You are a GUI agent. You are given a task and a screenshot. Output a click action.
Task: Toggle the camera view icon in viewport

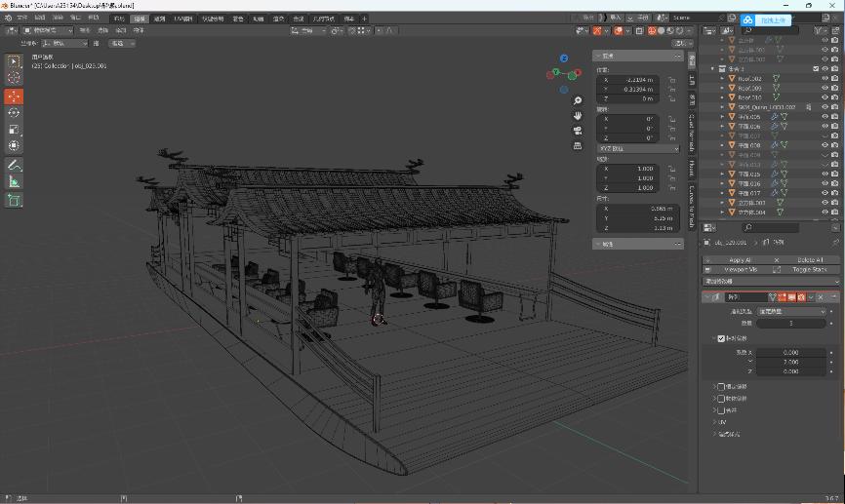578,131
